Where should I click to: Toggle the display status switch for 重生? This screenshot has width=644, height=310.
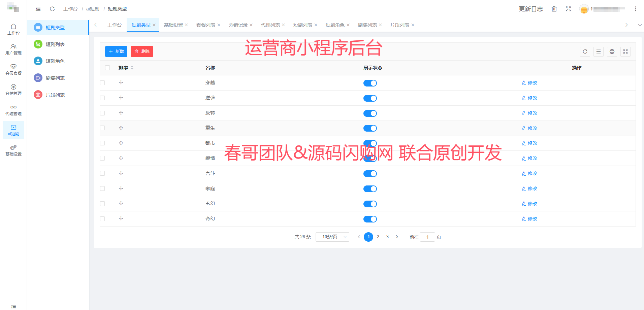370,128
